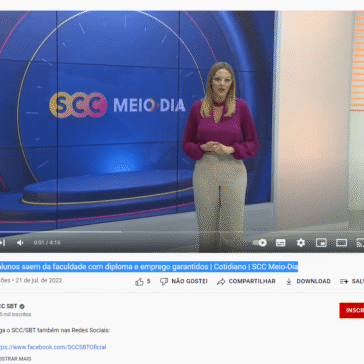Turn on subtitles captions button
This screenshot has height=364, width=364.
coord(281,243)
